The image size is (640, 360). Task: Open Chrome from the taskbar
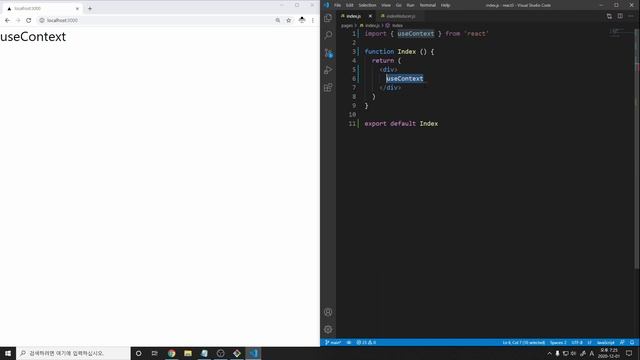click(x=171, y=353)
